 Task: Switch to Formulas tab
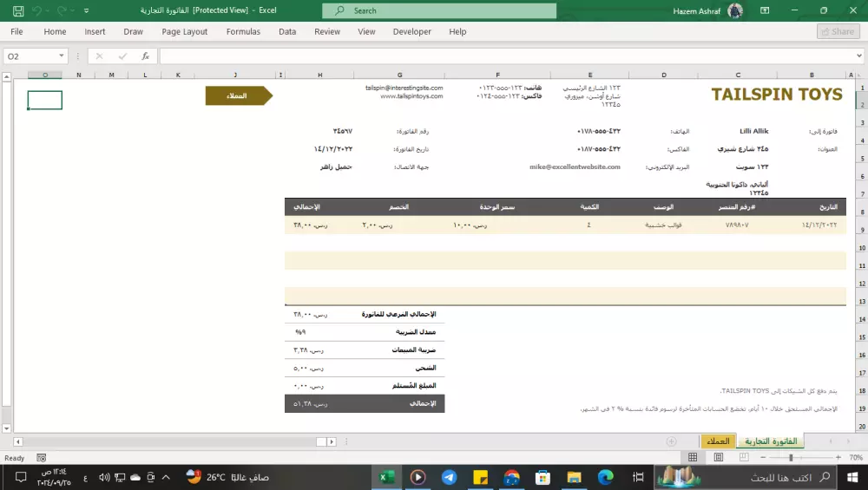[x=243, y=31]
